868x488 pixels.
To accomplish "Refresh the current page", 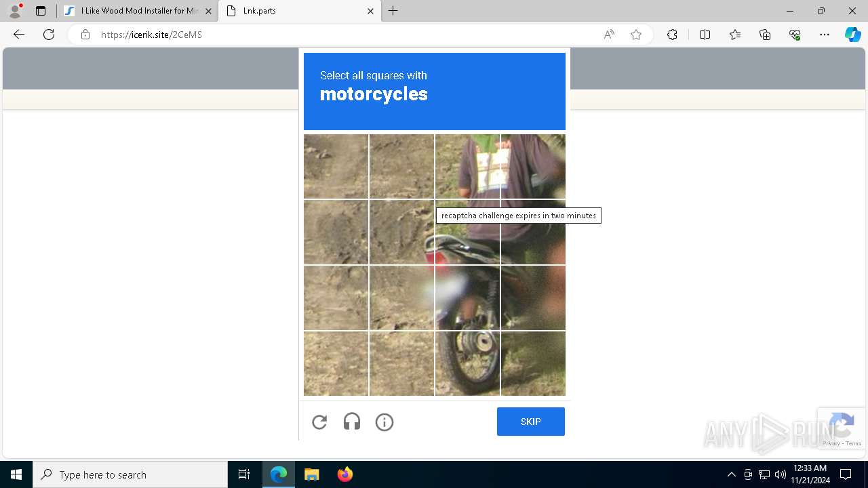I will point(49,35).
